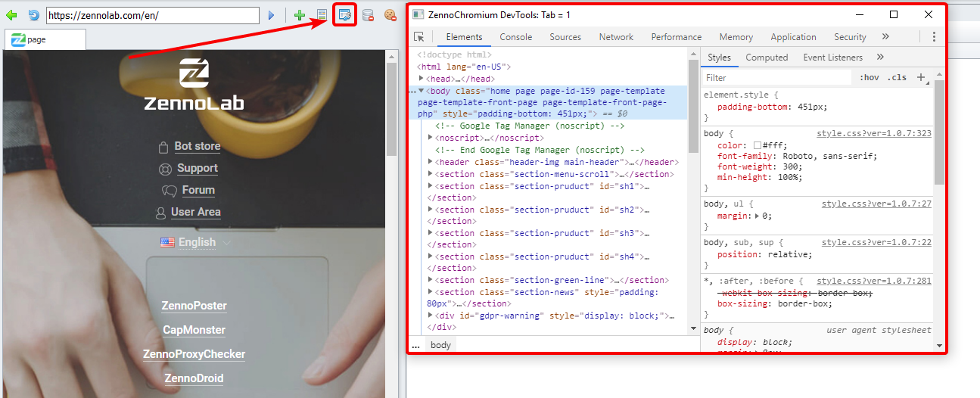
Task: Switch to the Console tab
Action: (x=516, y=37)
